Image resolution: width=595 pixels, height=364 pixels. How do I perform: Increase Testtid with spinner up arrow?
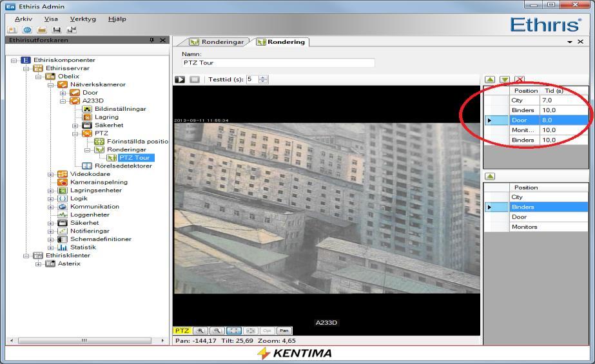[x=263, y=77]
